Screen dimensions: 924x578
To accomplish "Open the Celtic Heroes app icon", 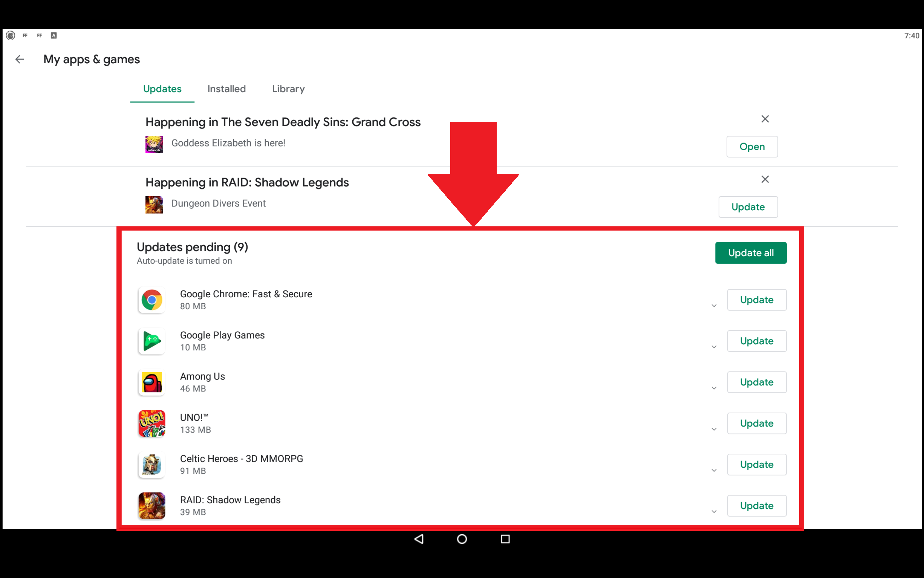I will 151,465.
